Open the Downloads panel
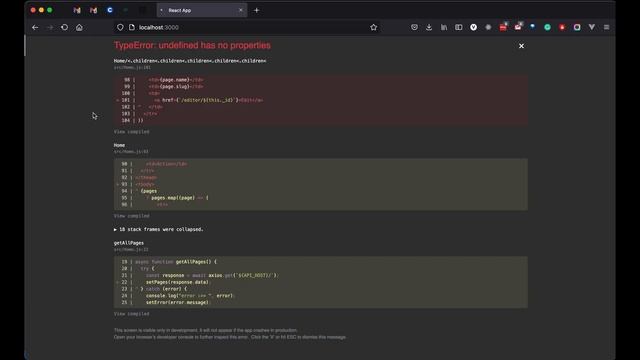This screenshot has height=360, width=640. (429, 27)
